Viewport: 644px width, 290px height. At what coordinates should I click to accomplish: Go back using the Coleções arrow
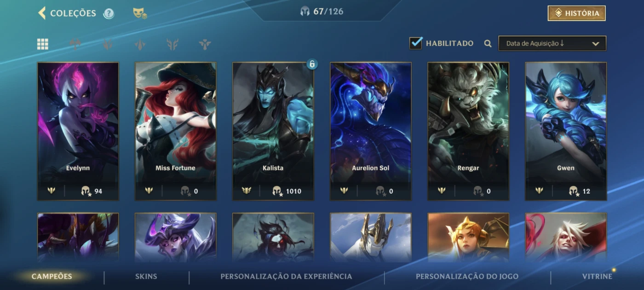pyautogui.click(x=42, y=13)
